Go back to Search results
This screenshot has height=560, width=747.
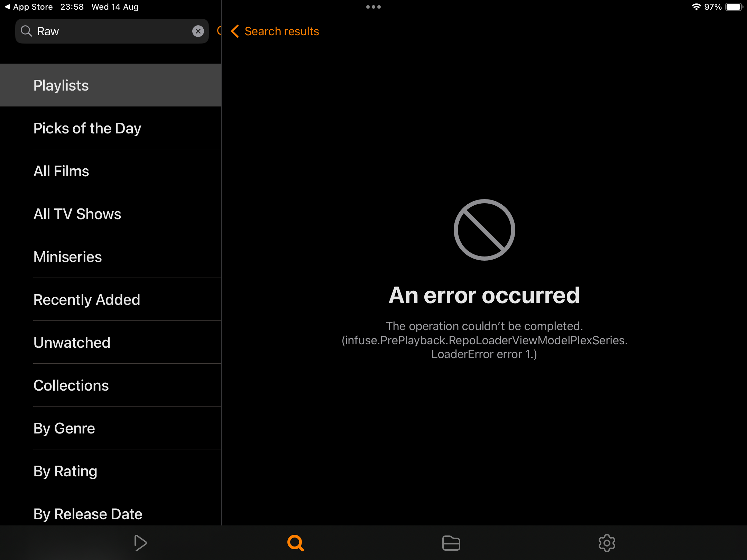[275, 31]
